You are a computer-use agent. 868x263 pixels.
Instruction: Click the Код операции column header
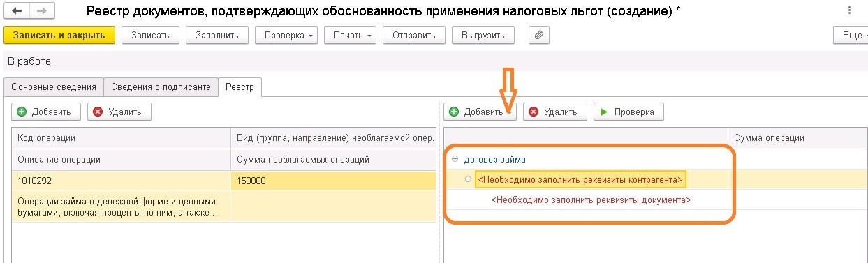coord(121,138)
